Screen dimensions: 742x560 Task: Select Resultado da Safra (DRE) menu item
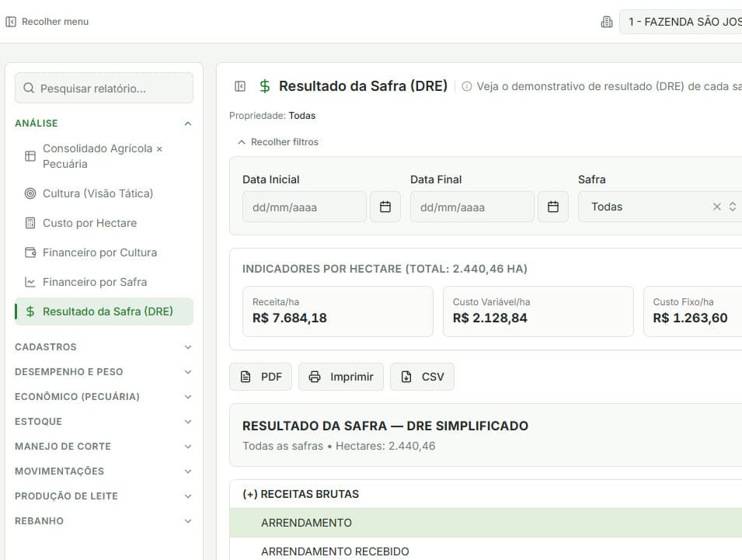103,311
